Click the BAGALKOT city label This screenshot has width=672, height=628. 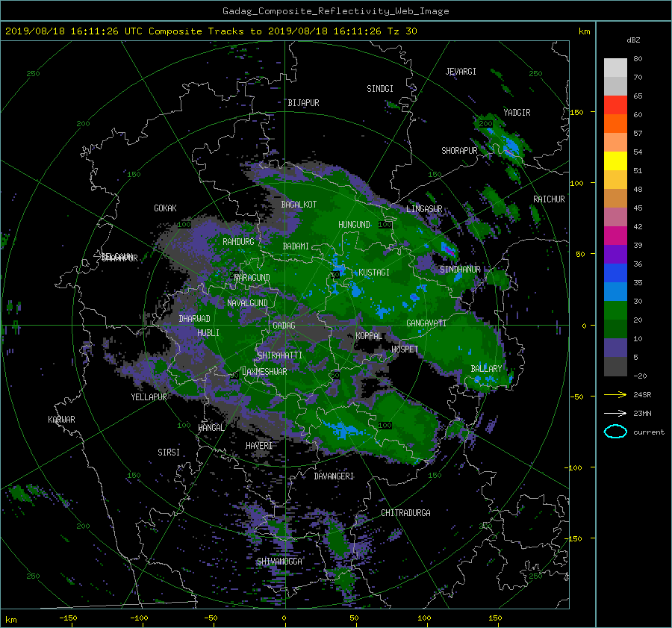pos(299,205)
